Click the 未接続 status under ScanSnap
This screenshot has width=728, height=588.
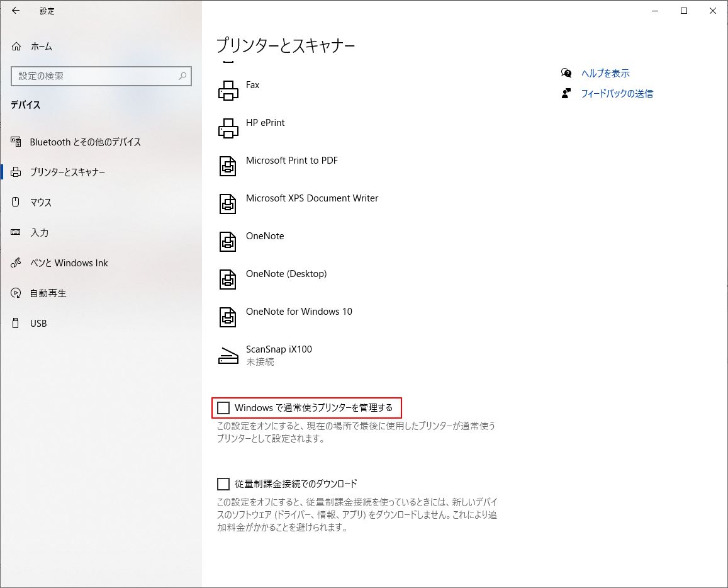tap(260, 362)
